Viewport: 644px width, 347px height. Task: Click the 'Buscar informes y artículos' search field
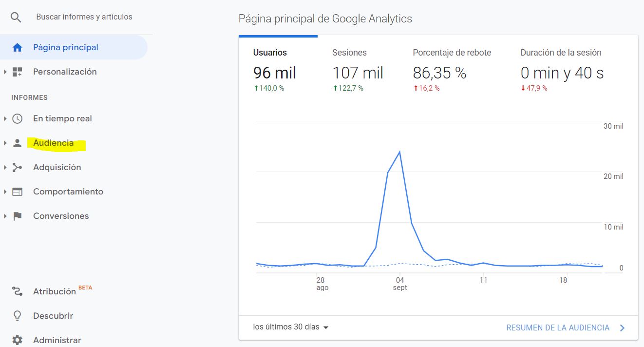pos(84,17)
